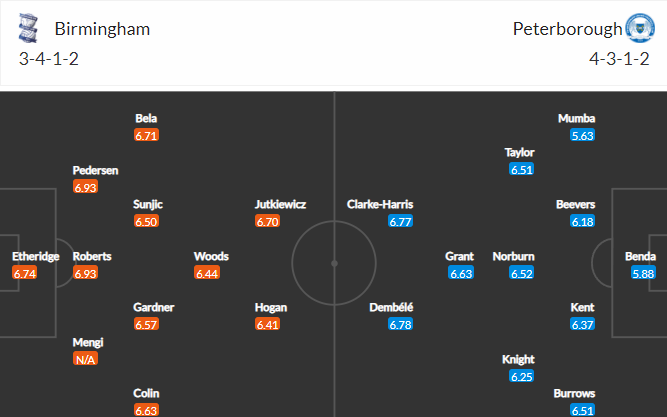The height and width of the screenshot is (417, 667).
Task: Open Dembélé's player profile
Action: 392,307
